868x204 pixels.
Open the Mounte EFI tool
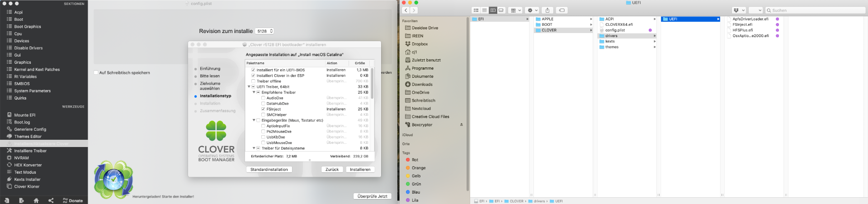click(24, 115)
